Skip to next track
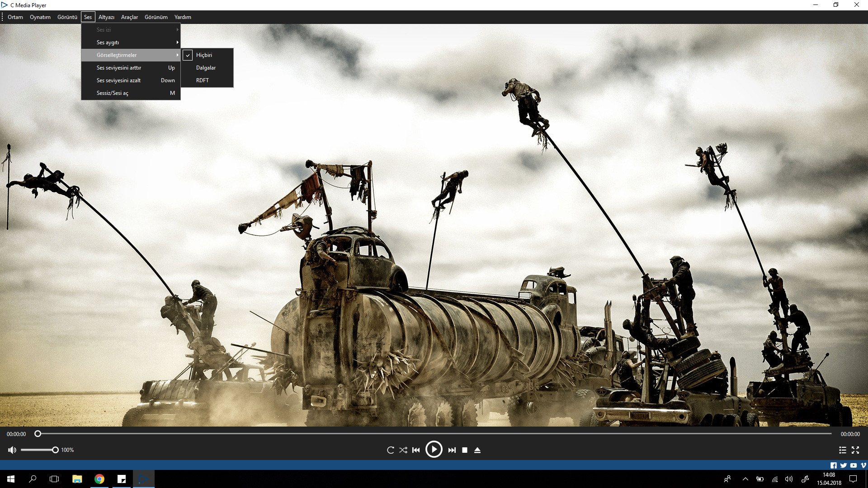Screen dimensions: 868x488 pyautogui.click(x=452, y=450)
